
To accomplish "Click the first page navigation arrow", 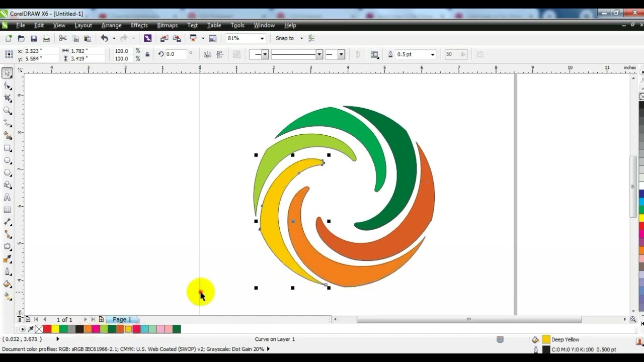I will click(36, 319).
